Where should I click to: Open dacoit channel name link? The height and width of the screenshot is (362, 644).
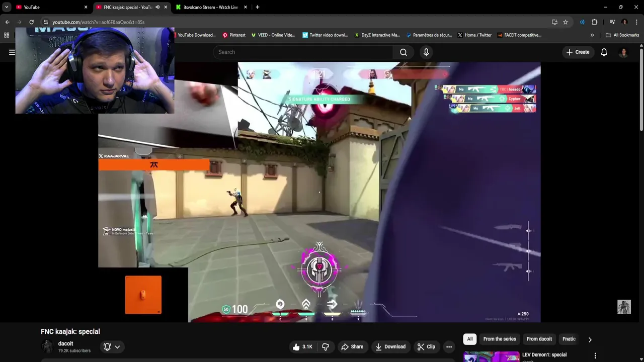[65, 344]
